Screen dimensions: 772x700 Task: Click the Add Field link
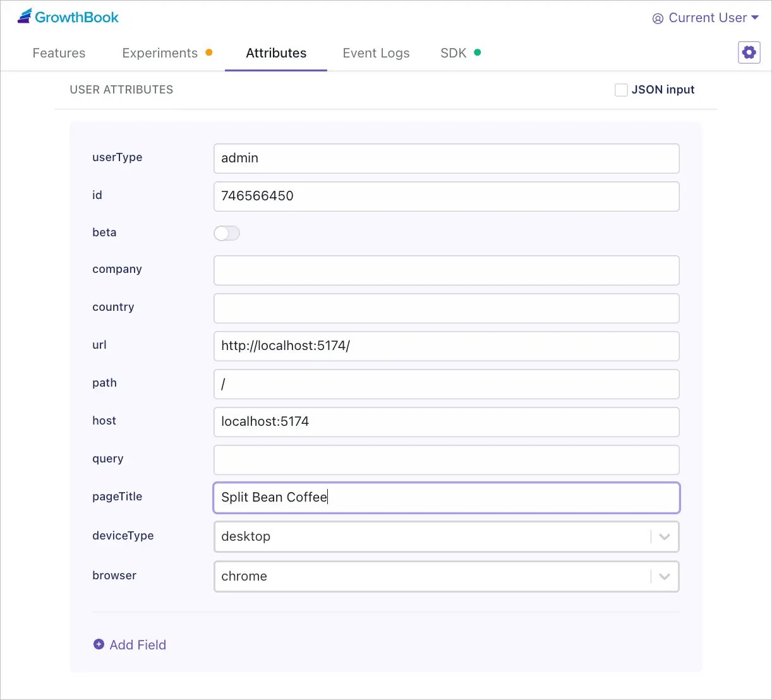point(130,644)
